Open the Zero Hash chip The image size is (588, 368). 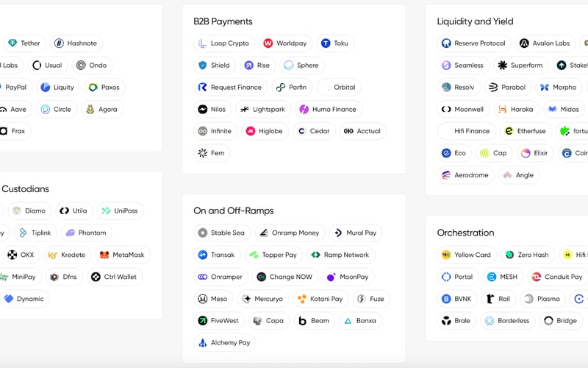[528, 255]
